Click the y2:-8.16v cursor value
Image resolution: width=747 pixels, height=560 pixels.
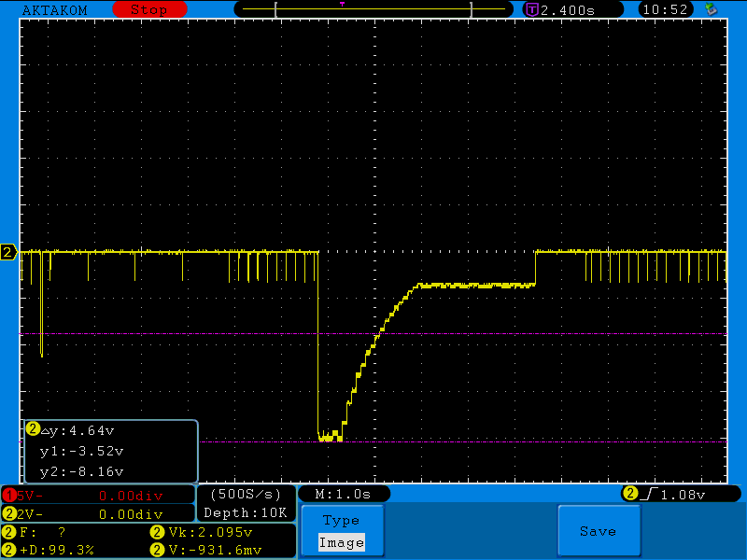point(81,471)
